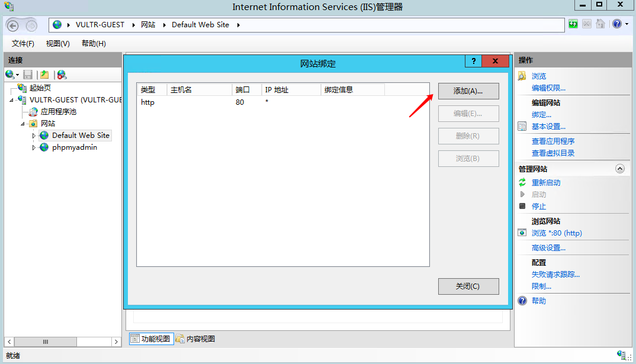Click the dialog help question mark button

[x=473, y=61]
